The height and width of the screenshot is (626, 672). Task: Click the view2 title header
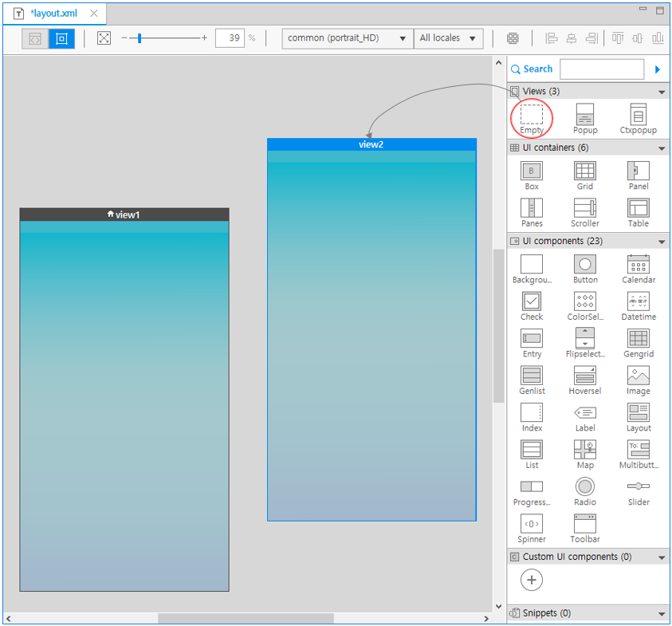click(371, 144)
